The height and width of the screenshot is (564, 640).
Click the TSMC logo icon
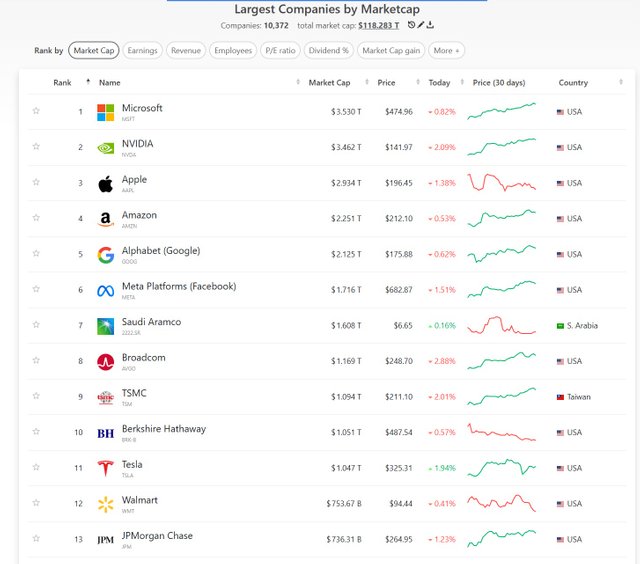coord(105,397)
